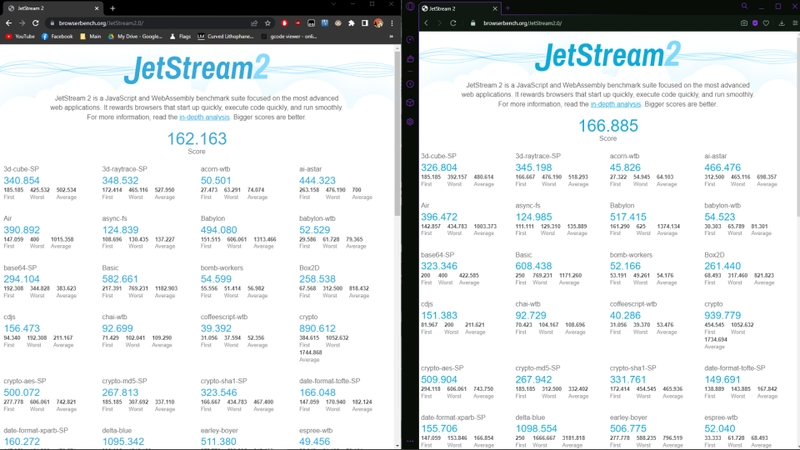Select the JetStream 2 tab in Opera
800x450 pixels.
pyautogui.click(x=459, y=9)
